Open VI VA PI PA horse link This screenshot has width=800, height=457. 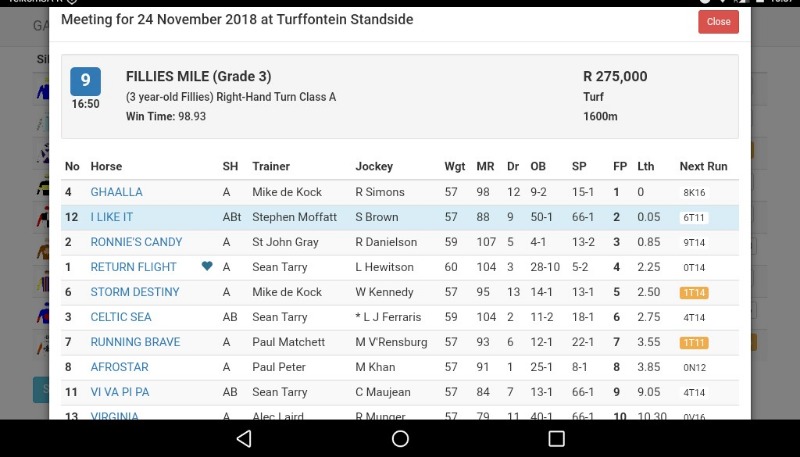point(120,392)
